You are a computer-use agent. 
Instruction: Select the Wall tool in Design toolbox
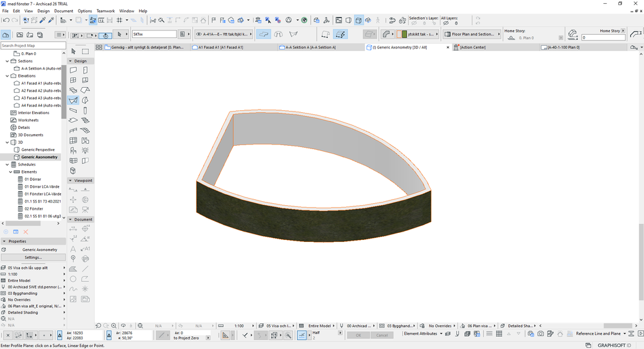(73, 70)
